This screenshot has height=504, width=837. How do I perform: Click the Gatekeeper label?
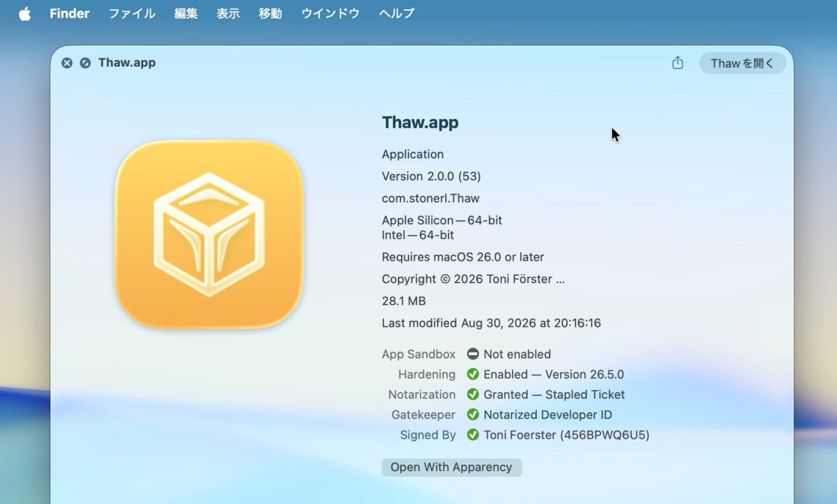click(x=424, y=415)
